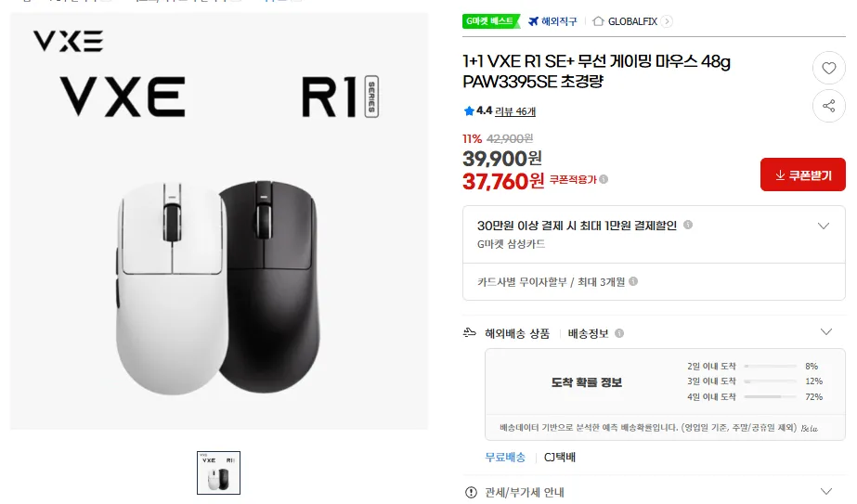Expand the 해외배송 상품 shipping details
The image size is (857, 504).
(826, 332)
